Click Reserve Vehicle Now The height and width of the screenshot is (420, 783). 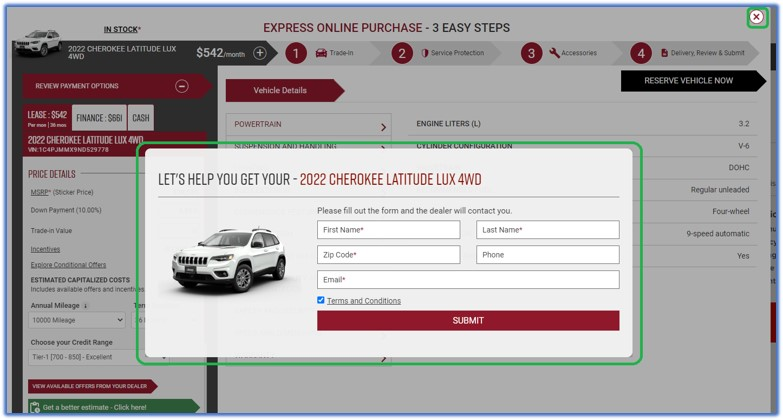tap(693, 81)
